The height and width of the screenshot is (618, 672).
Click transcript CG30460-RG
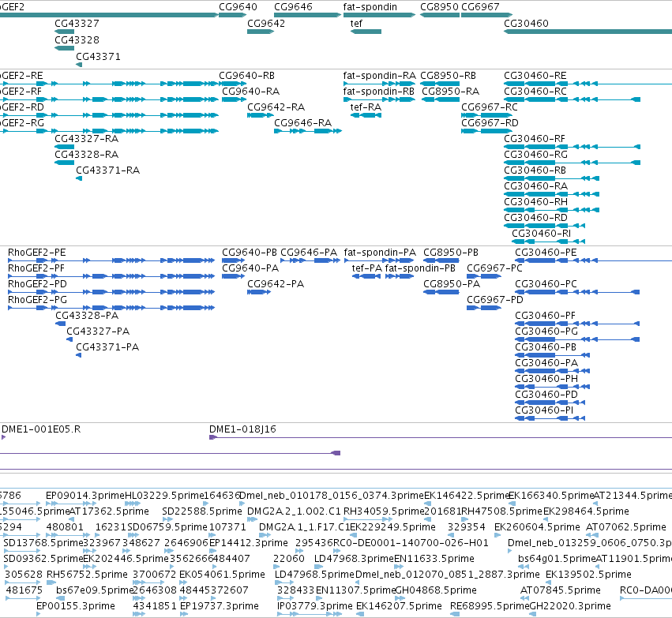[535, 155]
